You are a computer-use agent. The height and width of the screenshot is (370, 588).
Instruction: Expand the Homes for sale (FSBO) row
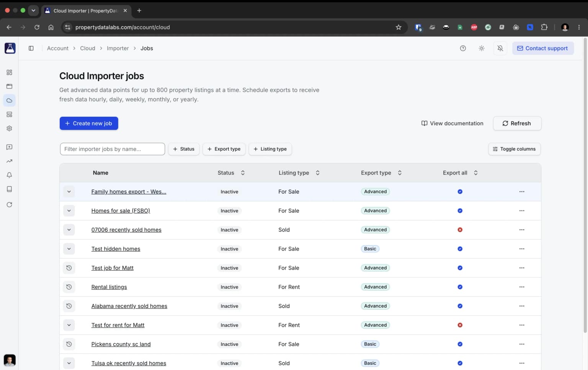69,211
